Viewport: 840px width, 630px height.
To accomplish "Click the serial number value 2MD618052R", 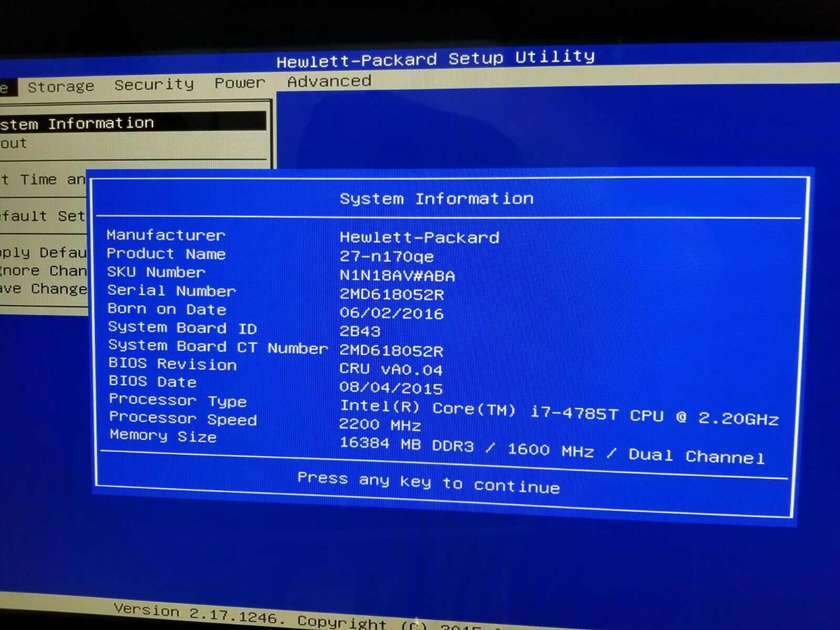I will point(392,294).
